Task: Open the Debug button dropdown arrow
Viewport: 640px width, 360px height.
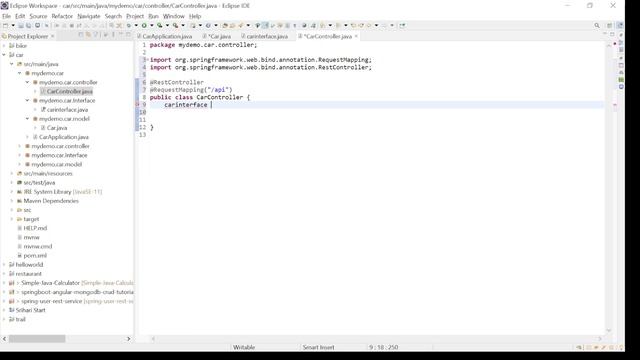Action: (136, 25)
